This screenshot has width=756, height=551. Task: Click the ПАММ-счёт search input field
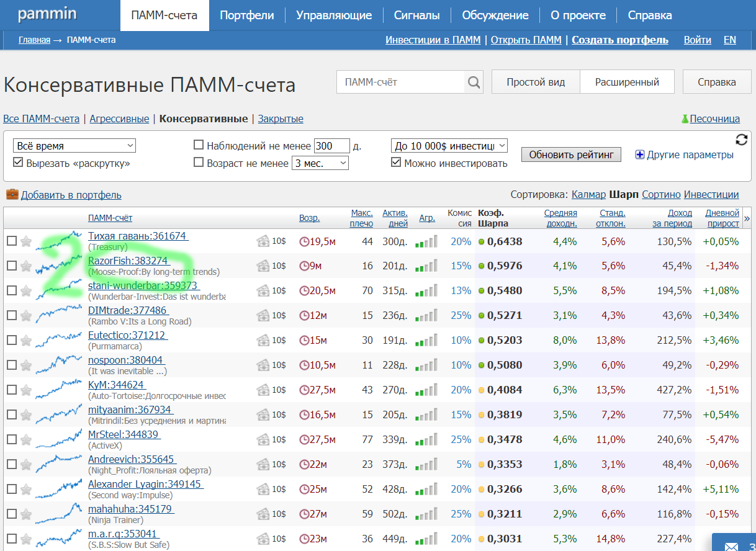401,82
